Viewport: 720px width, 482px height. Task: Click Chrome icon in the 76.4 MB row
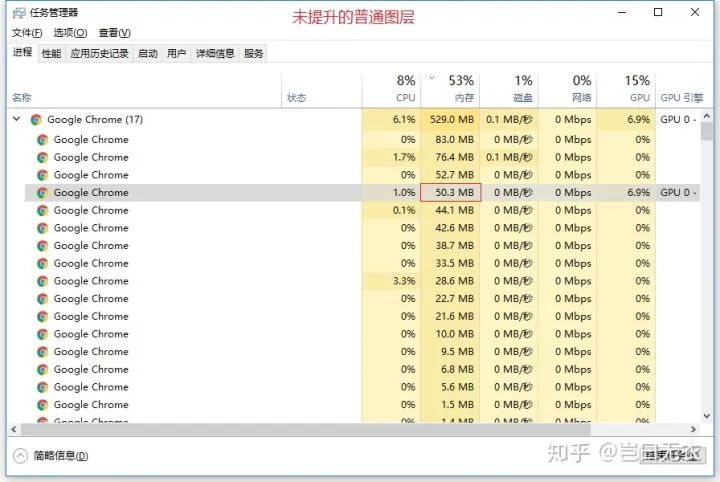(43, 157)
